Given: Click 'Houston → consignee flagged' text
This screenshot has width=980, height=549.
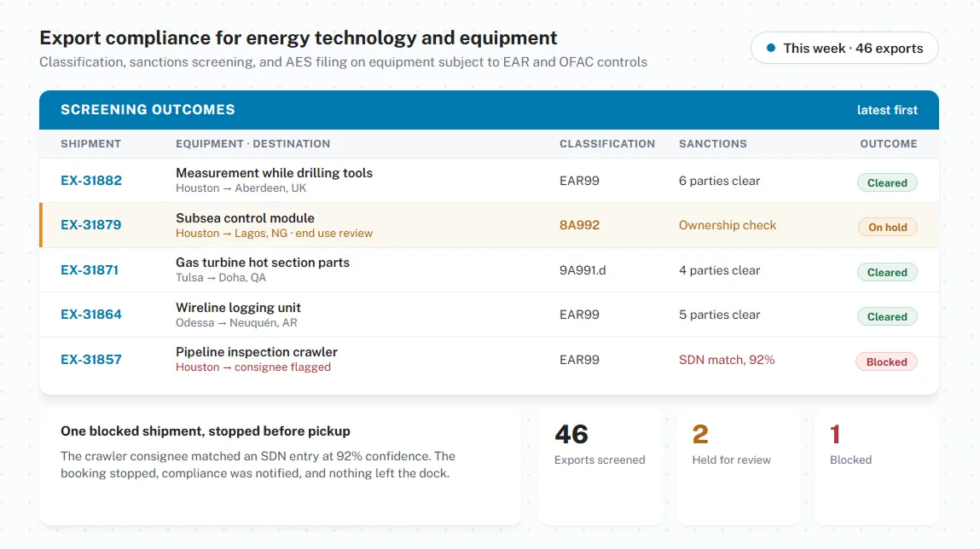Looking at the screenshot, I should 253,367.
